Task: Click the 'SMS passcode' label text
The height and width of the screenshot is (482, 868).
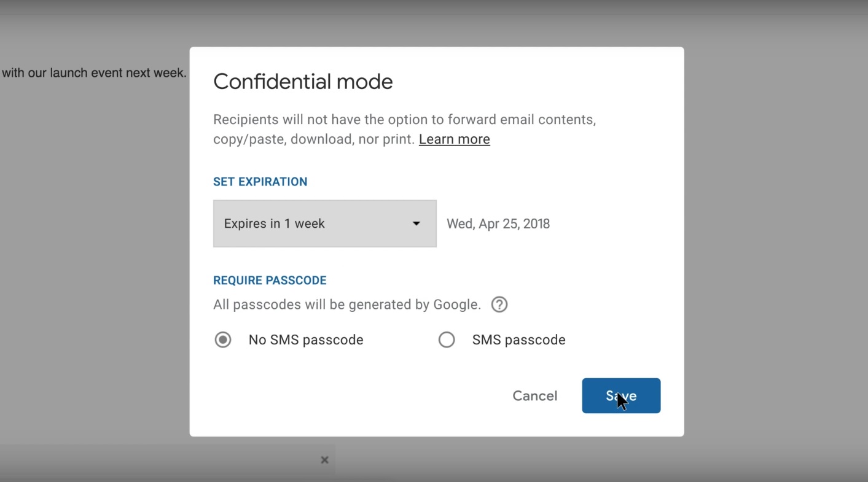Action: click(518, 340)
